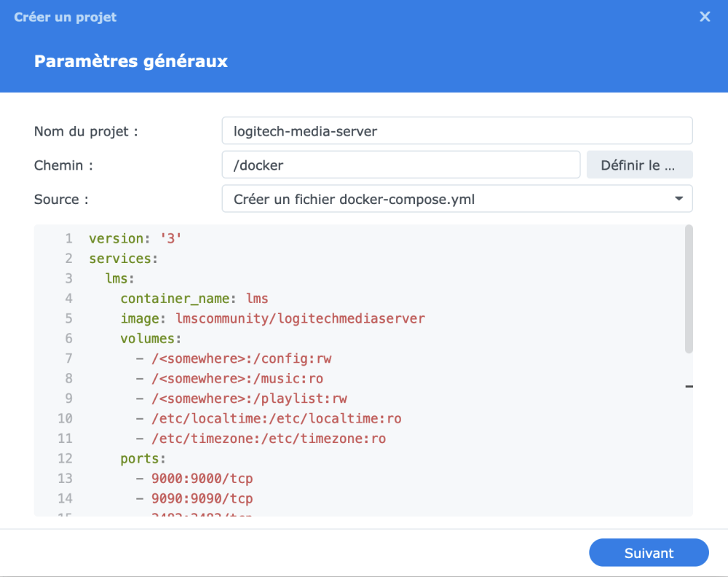Open the Source dropdown list

pos(456,199)
